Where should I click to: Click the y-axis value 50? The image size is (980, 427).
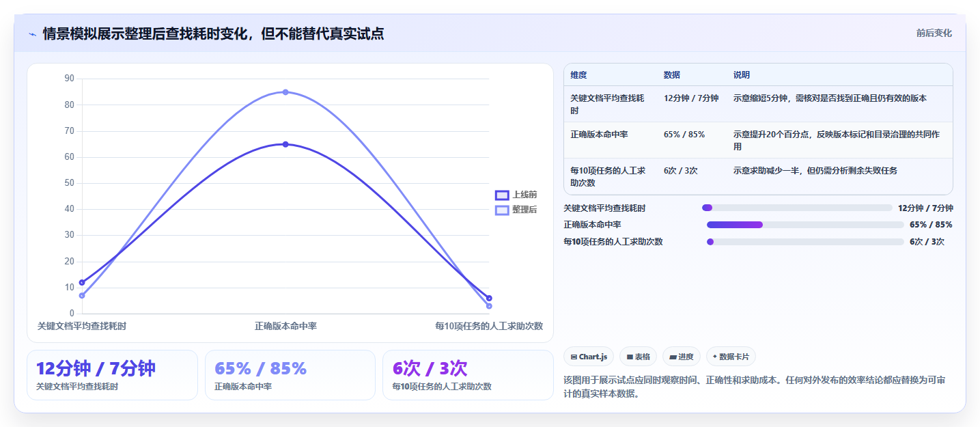[x=69, y=183]
